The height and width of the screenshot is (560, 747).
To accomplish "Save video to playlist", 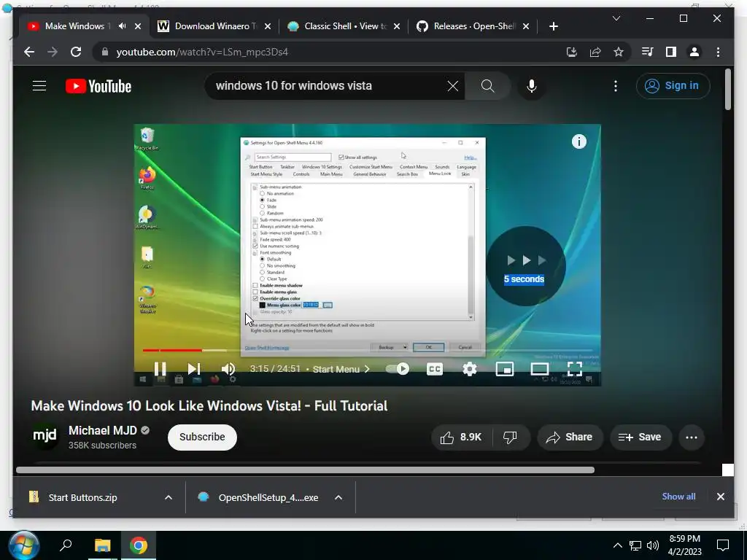I will (640, 437).
